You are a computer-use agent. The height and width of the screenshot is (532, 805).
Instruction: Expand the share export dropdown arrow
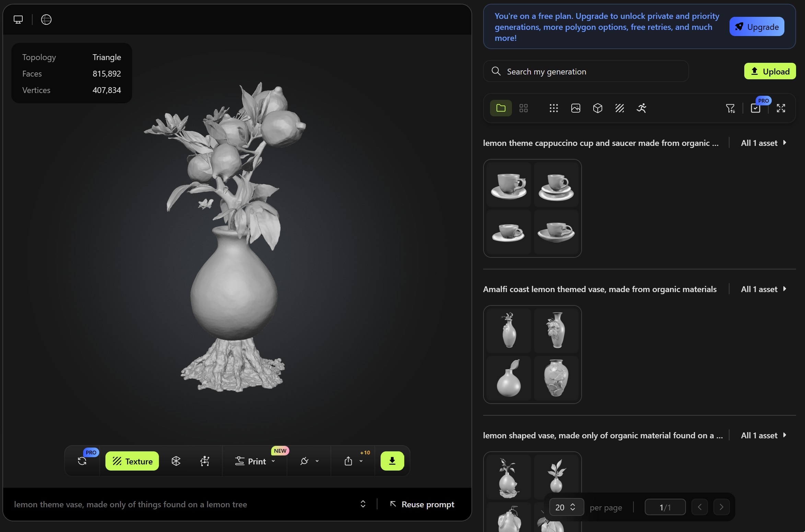coord(361,461)
